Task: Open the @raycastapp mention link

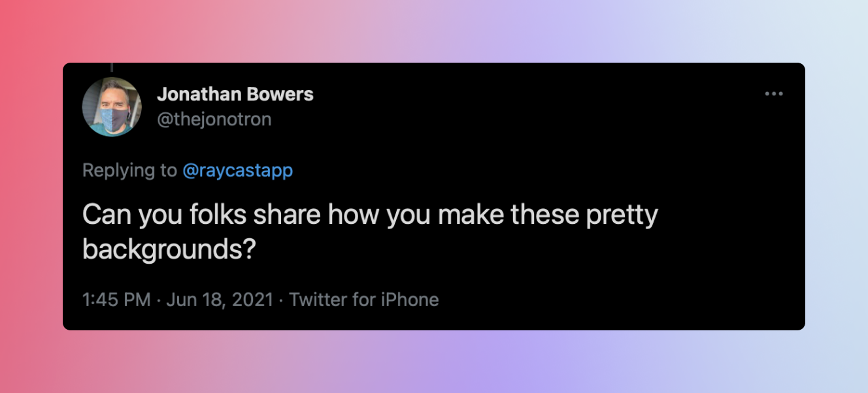Action: point(237,170)
